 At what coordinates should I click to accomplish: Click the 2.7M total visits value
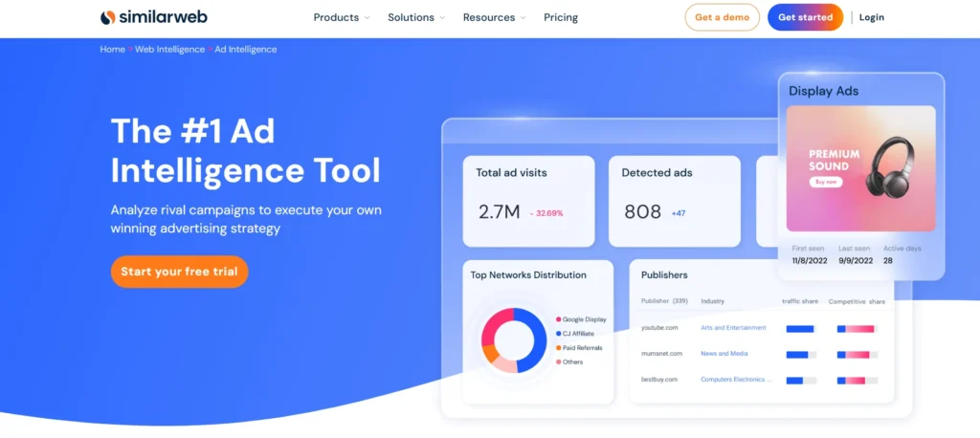click(x=499, y=212)
